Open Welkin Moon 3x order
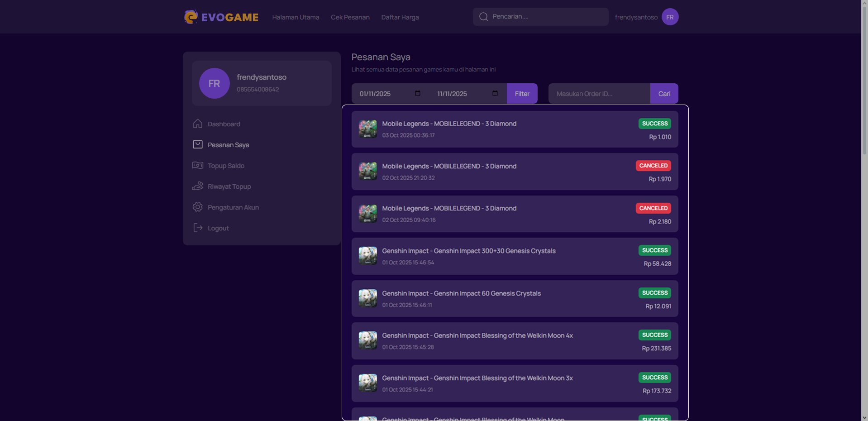The image size is (868, 421). point(515,383)
